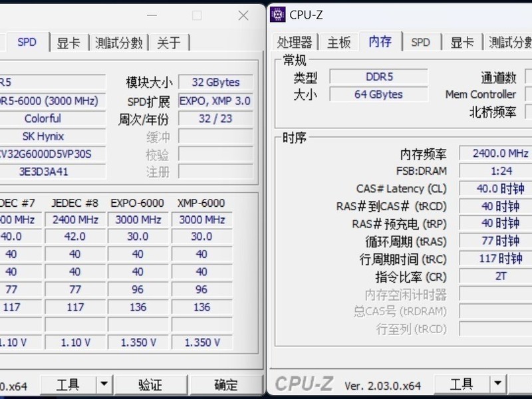The image size is (532, 399).
Task: Click the 136 tRC cell under EXPO-6000
Action: 138,307
